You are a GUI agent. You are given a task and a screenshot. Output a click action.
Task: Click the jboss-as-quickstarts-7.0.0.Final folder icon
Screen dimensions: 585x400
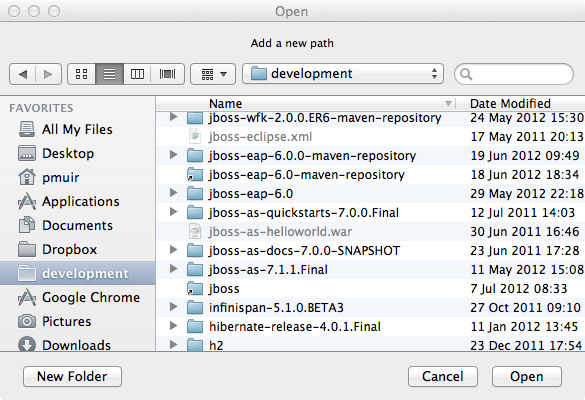pos(195,212)
